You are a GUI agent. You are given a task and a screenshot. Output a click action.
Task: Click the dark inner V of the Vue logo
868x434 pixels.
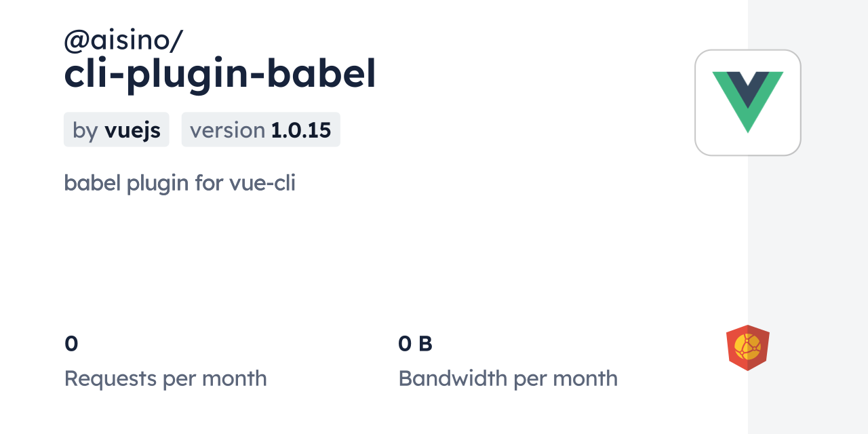[748, 86]
